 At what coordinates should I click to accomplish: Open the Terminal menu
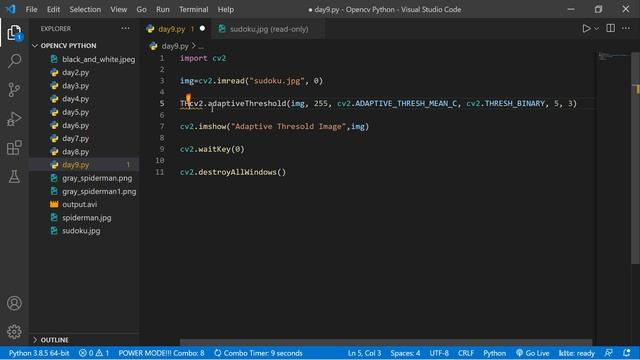point(193,9)
